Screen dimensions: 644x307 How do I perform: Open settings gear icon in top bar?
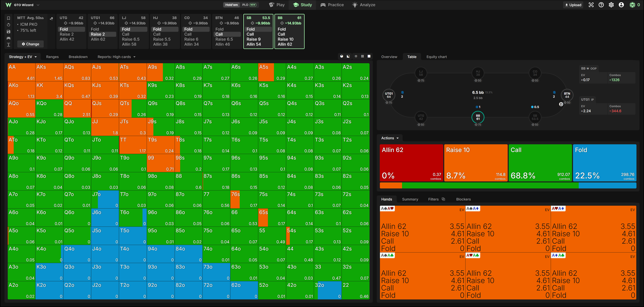611,5
